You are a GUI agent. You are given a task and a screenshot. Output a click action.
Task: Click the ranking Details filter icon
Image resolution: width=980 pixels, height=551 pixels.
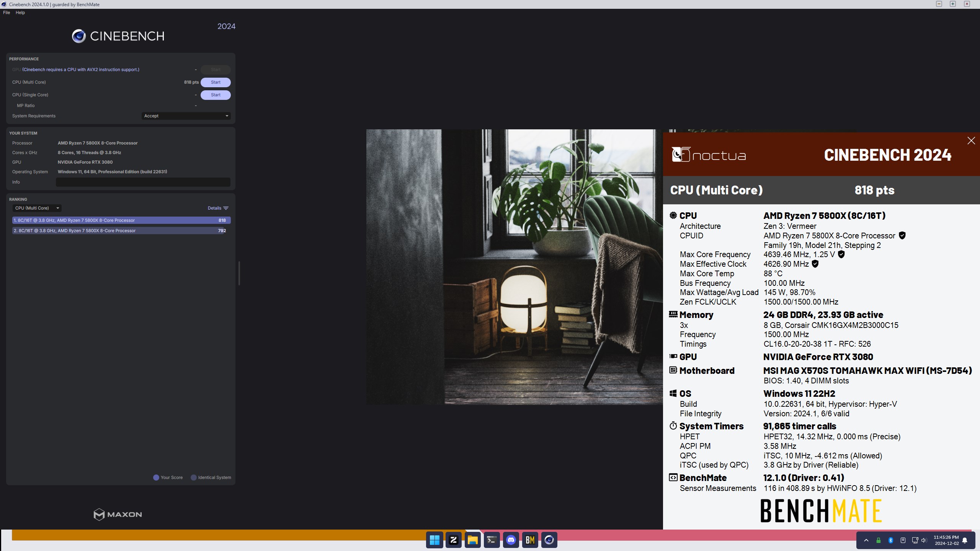click(x=226, y=208)
